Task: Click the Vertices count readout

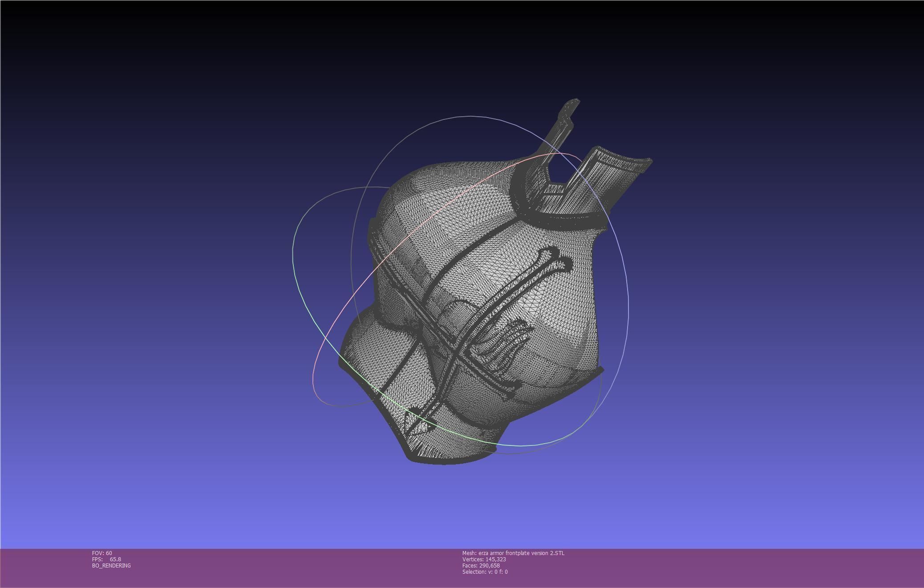Action: (484, 559)
